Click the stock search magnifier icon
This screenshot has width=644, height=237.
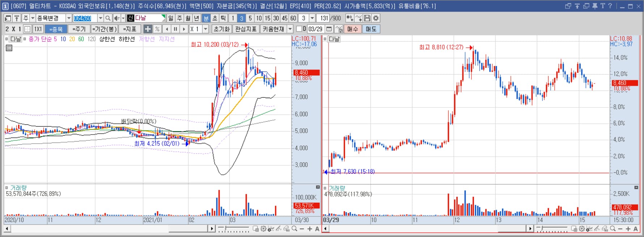tap(108, 18)
